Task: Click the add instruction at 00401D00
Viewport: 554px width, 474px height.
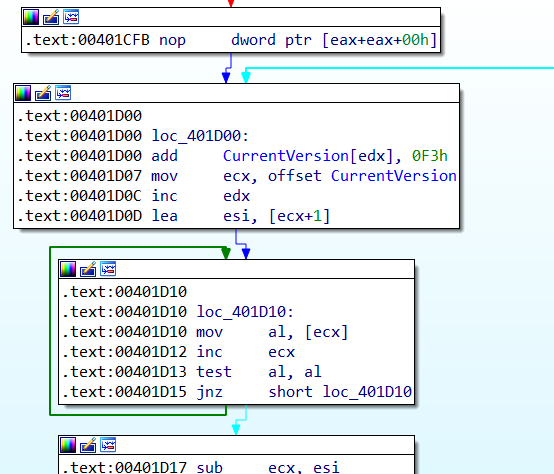Action: point(165,156)
